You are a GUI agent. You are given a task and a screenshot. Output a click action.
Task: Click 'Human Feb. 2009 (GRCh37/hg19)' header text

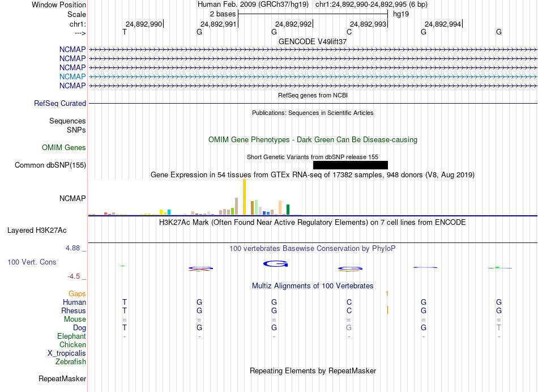[253, 5]
